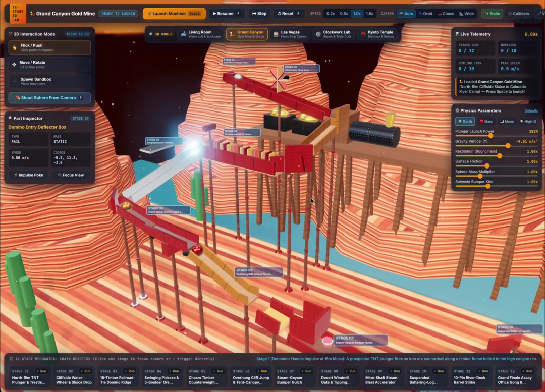Click the 12-Stage 3D Lab logo badge
This screenshot has width=545, height=392.
tap(18, 14)
